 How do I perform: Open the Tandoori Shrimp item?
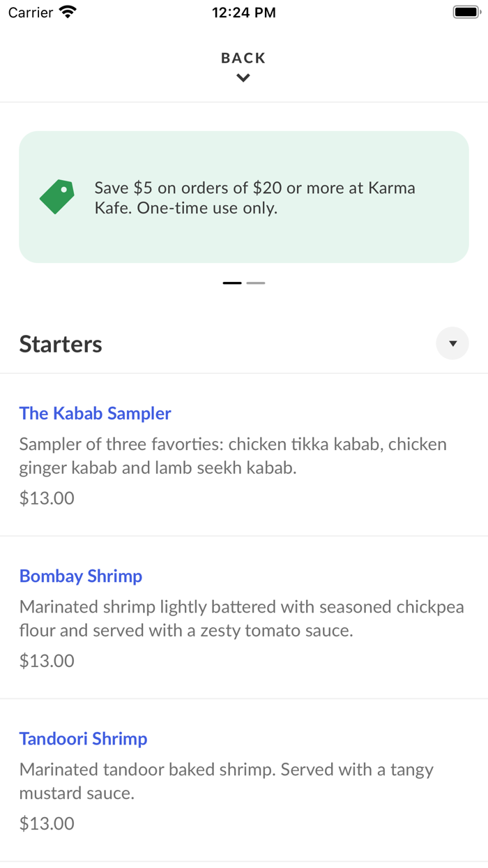coord(83,739)
